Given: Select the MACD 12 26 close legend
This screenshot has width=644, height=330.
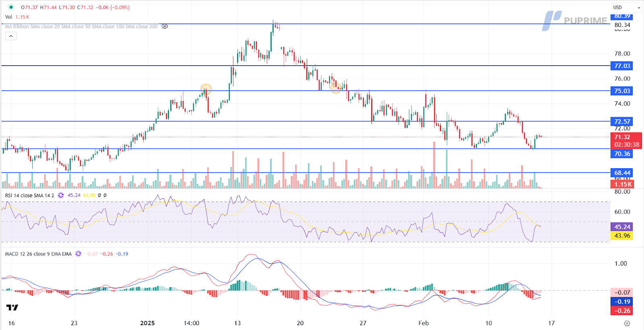Looking at the screenshot, I should [x=38, y=254].
